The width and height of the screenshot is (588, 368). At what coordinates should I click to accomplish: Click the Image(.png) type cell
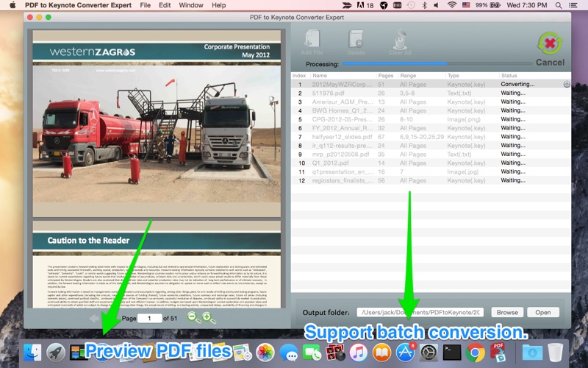[x=464, y=119]
